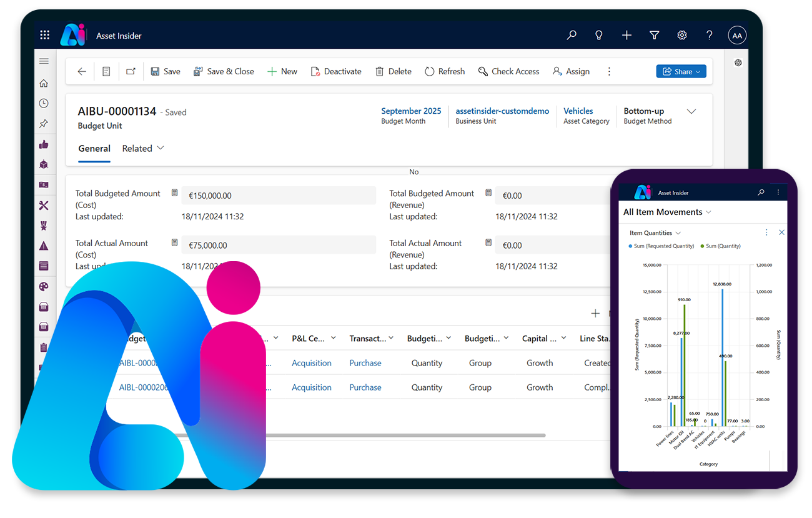Image resolution: width=812 pixels, height=518 pixels.
Task: Recalculate Total Actual Amount (Revenue) calculator icon
Action: point(488,243)
